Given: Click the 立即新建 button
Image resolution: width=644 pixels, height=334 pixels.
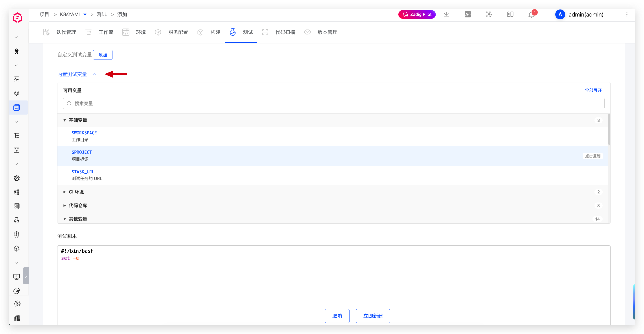Looking at the screenshot, I should pos(373,316).
